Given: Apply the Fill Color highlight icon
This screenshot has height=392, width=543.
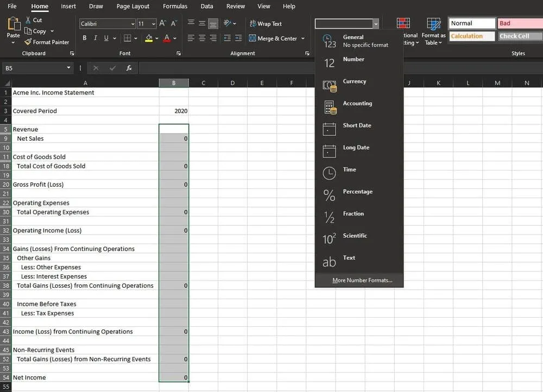Looking at the screenshot, I should pyautogui.click(x=149, y=38).
